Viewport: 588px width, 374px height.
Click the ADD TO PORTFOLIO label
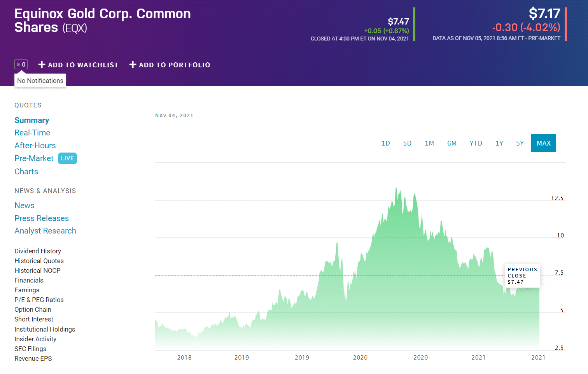point(174,65)
